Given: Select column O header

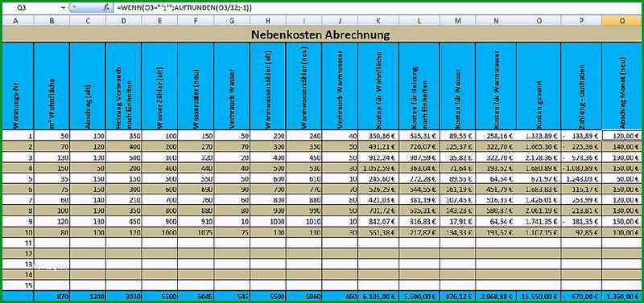Looking at the screenshot, I should click(539, 22).
